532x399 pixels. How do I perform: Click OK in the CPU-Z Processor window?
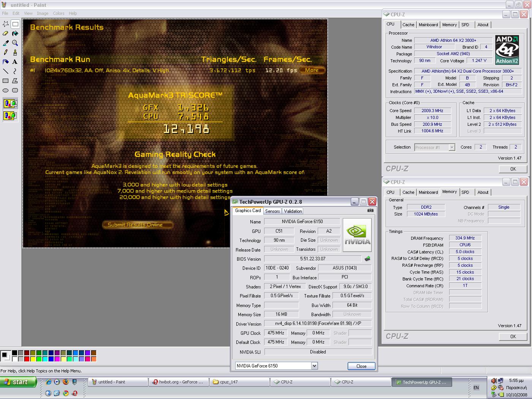tap(513, 169)
